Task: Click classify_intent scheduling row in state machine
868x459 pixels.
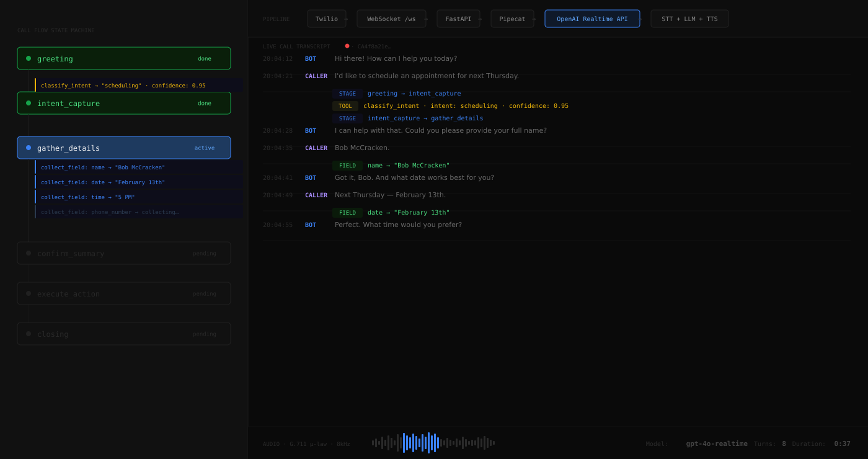Action: 139,86
